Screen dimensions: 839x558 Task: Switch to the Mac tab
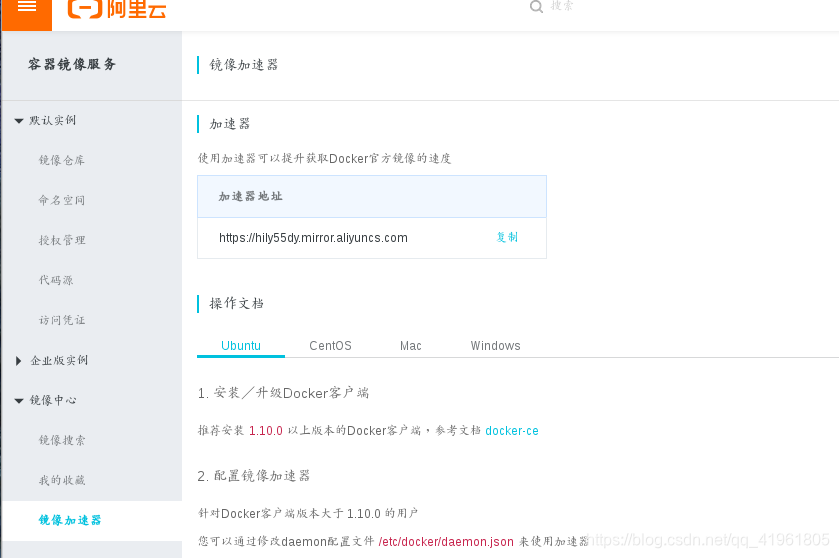(410, 346)
